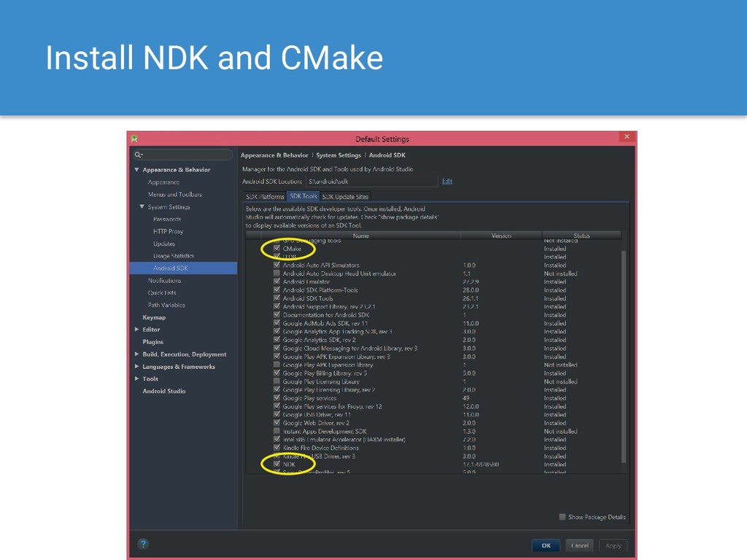This screenshot has height=560, width=747.
Task: Open Plugins settings
Action: tap(153, 342)
